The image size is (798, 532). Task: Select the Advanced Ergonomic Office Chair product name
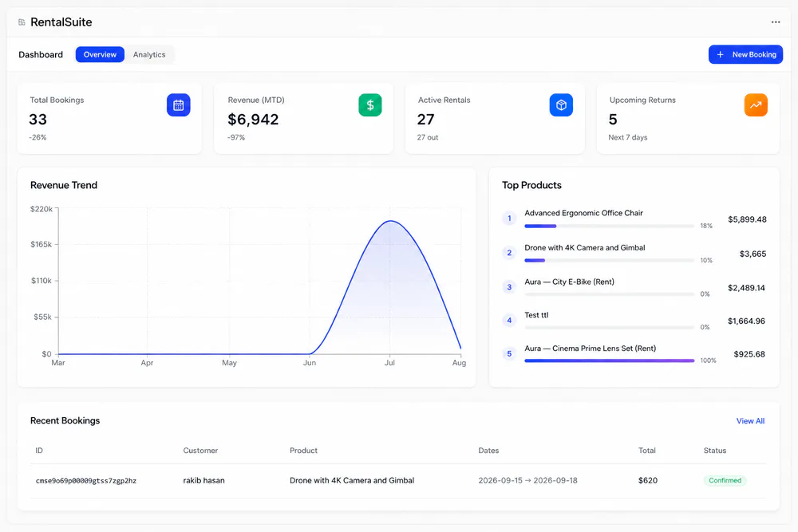point(584,213)
